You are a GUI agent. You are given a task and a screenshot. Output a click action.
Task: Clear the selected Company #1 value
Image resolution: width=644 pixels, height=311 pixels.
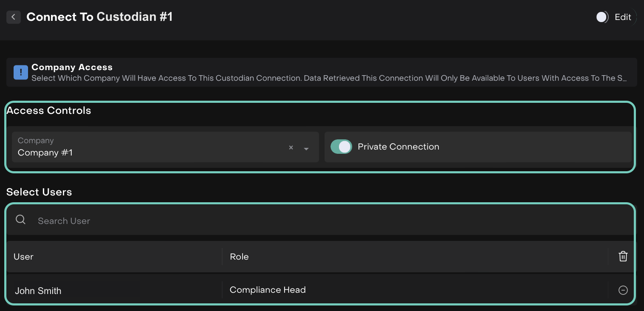click(291, 147)
